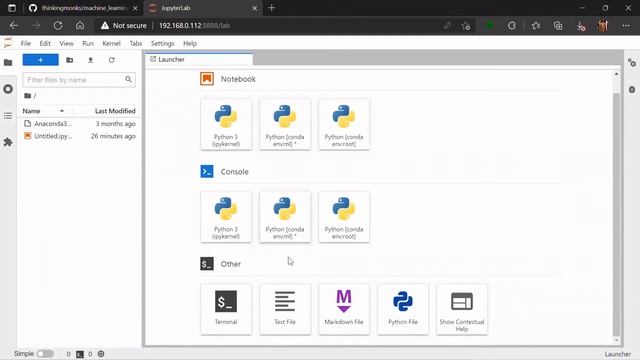The width and height of the screenshot is (640, 360).
Task: Click the blue New Launcher plus button
Action: click(40, 60)
